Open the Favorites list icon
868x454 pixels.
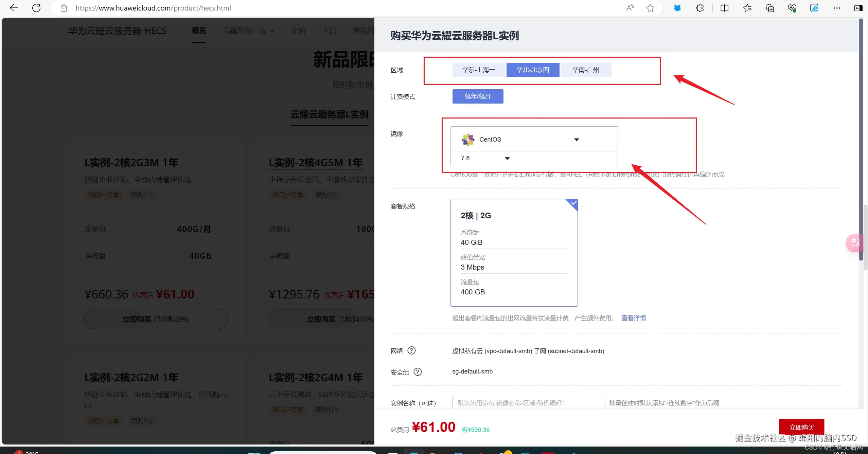747,8
